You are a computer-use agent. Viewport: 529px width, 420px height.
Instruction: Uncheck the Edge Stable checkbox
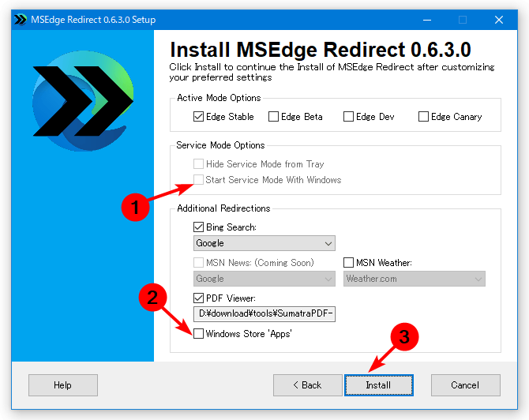coord(198,117)
